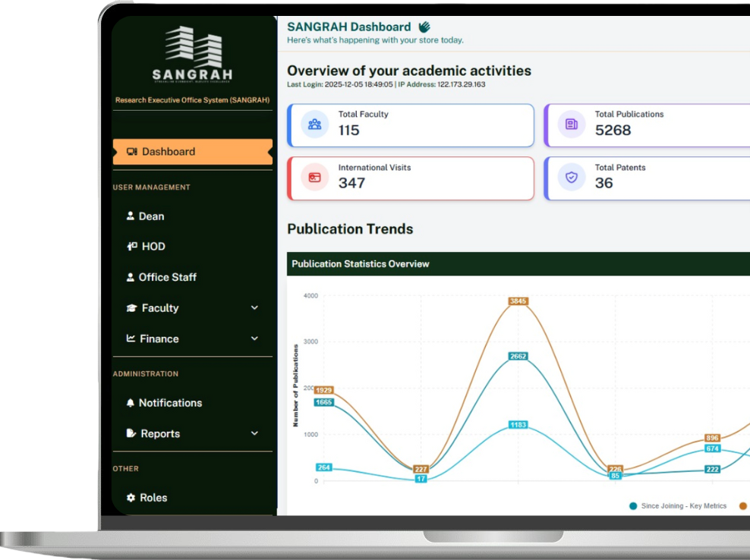The height and width of the screenshot is (560, 750).
Task: Click the Total Publications newspaper icon
Action: pos(571,124)
